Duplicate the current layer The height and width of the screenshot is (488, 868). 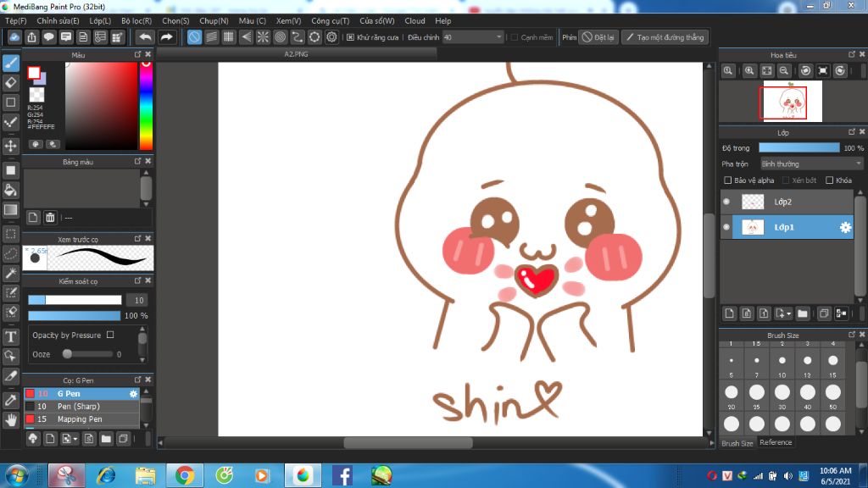tap(824, 313)
